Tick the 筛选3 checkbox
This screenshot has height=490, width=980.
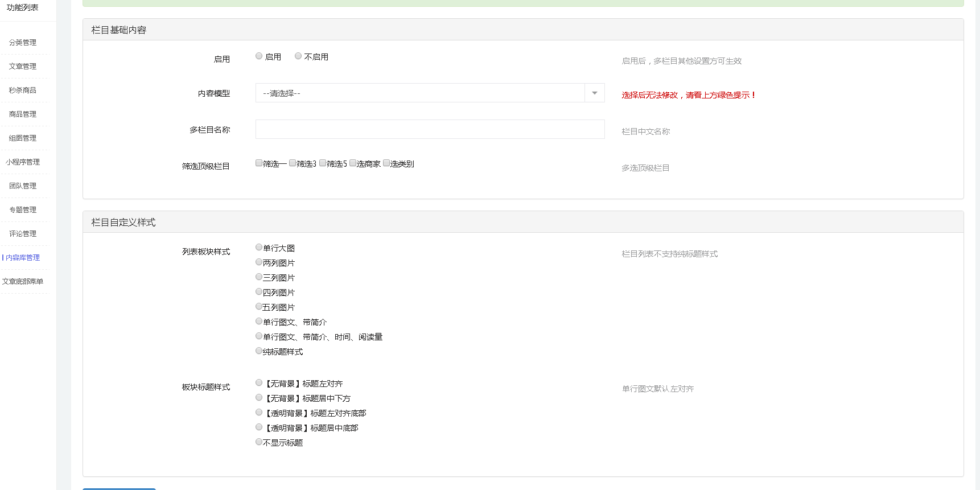pos(293,163)
